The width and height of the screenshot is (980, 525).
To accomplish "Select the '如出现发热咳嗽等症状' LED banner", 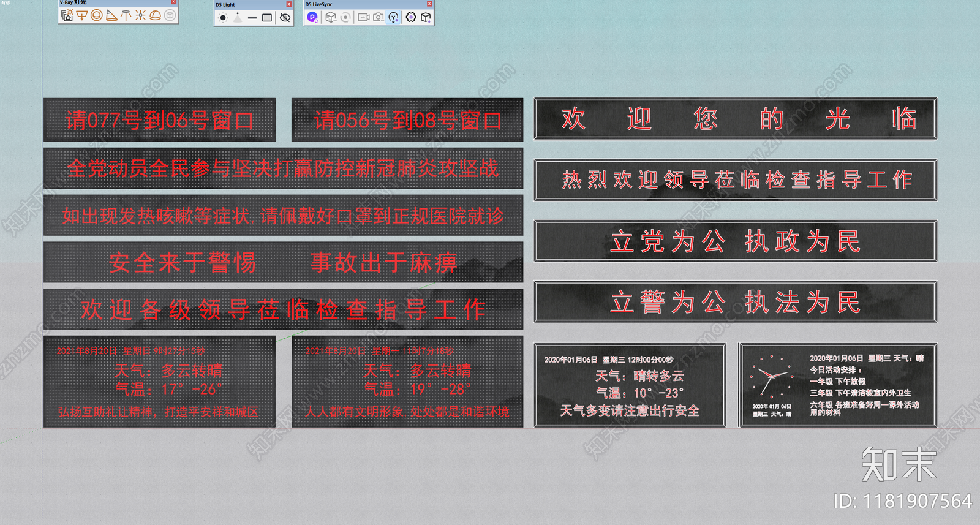I will 284,216.
